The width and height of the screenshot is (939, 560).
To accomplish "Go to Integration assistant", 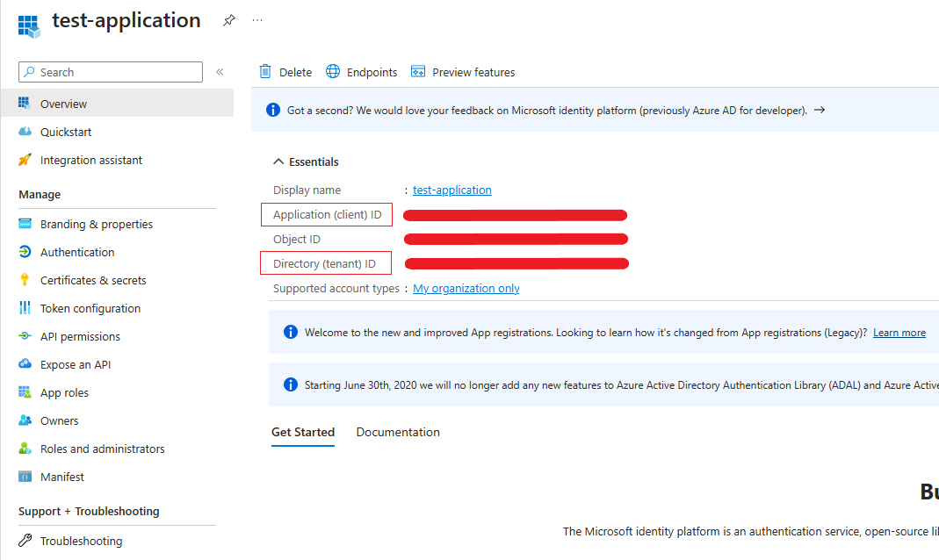I will point(91,160).
